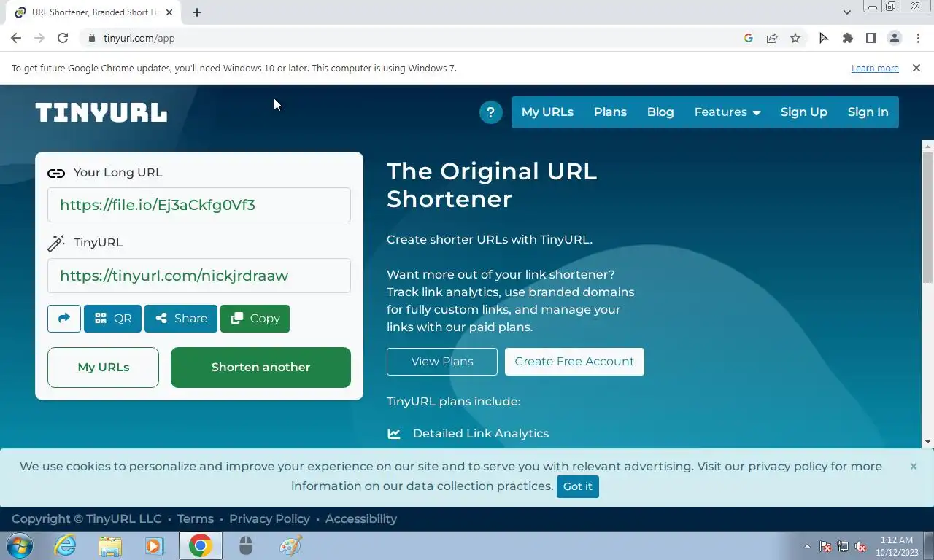Open the tab search dropdown arrow

[x=846, y=12]
